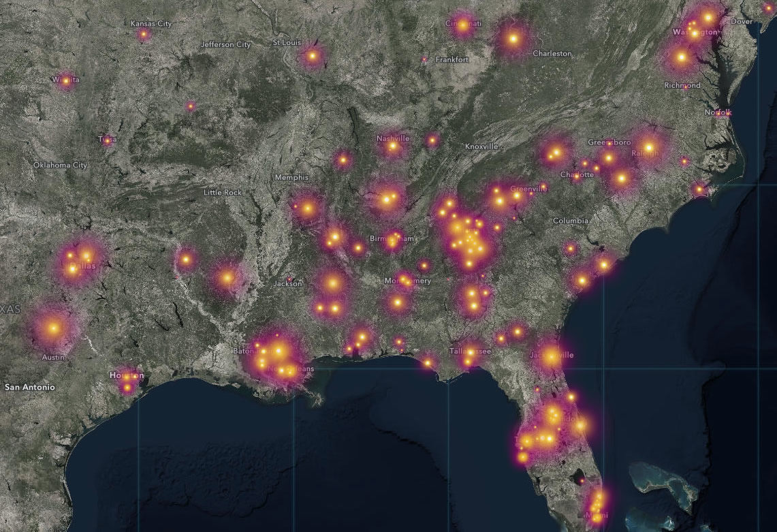Select the Memphis map label
Screen dimensions: 777x532
[x=291, y=178]
